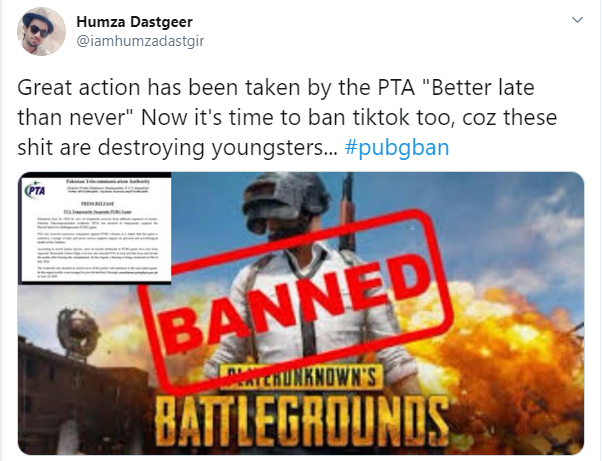Viewport: 602px width, 461px height.
Task: Open the tweet options chevron menu
Action: pos(577,20)
